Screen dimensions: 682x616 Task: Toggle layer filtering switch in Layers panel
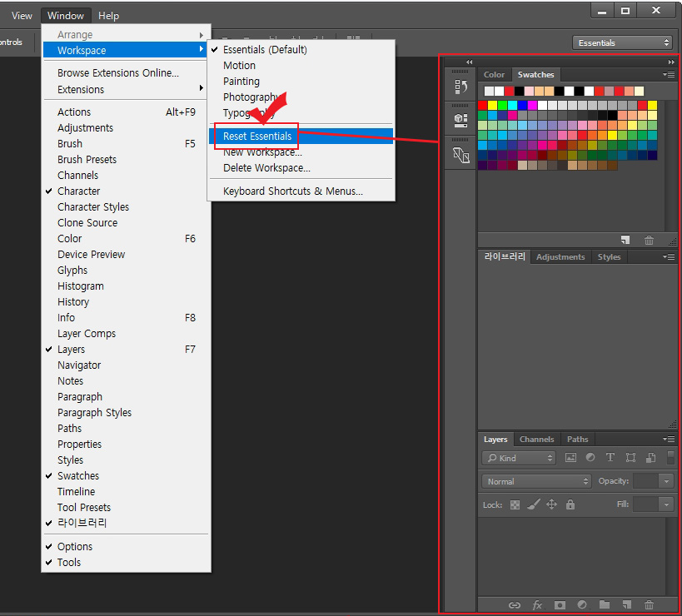670,457
